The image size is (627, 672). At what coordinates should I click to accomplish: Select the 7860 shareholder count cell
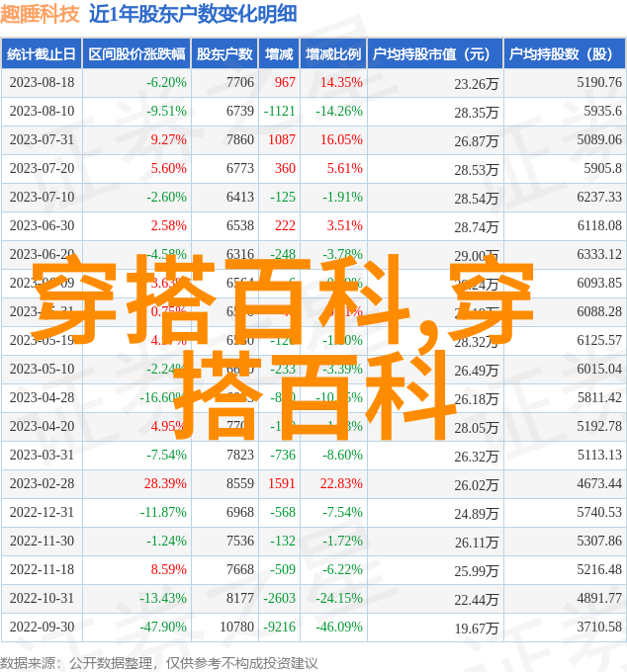pos(239,140)
